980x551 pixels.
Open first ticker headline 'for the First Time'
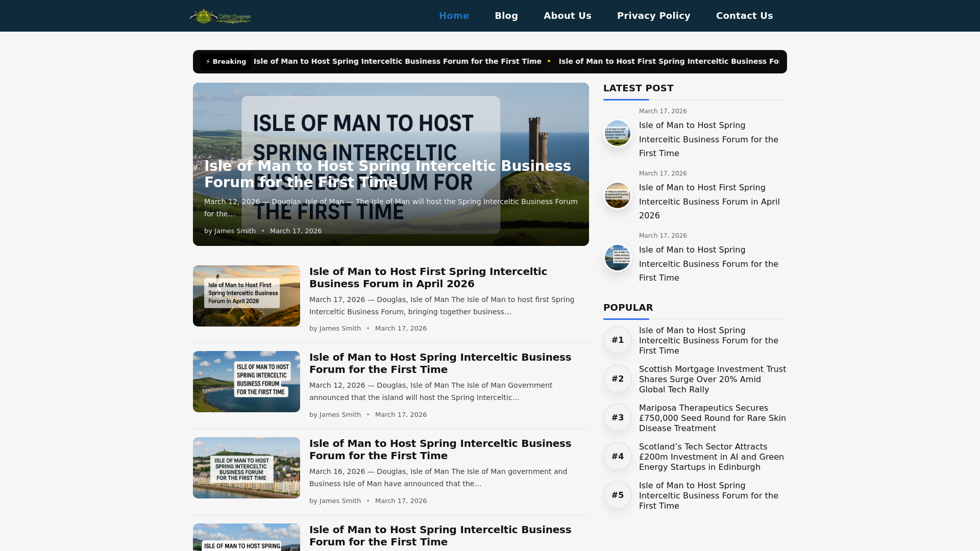[x=398, y=61]
